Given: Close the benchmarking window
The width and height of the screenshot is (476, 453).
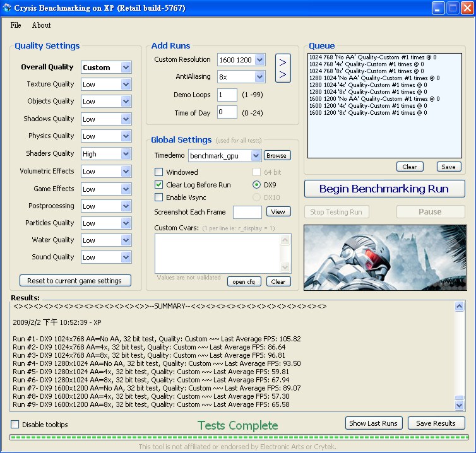Looking at the screenshot, I should (467, 8).
